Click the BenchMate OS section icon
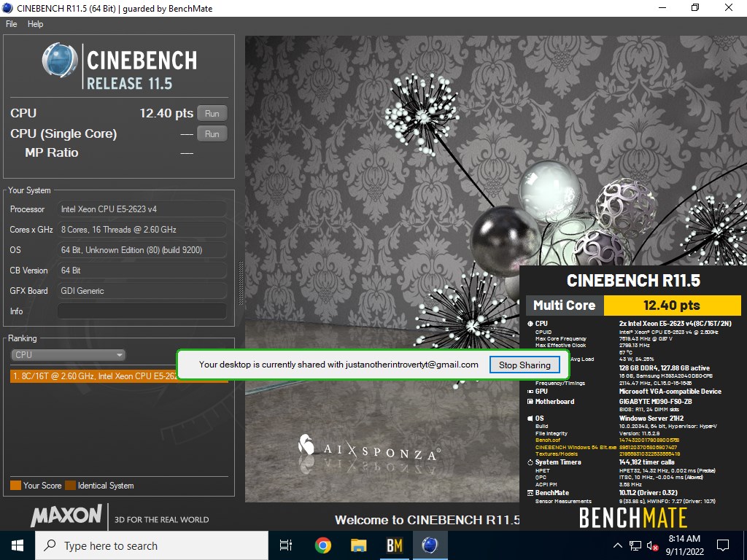Screen dimensions: 747x560 (530, 418)
